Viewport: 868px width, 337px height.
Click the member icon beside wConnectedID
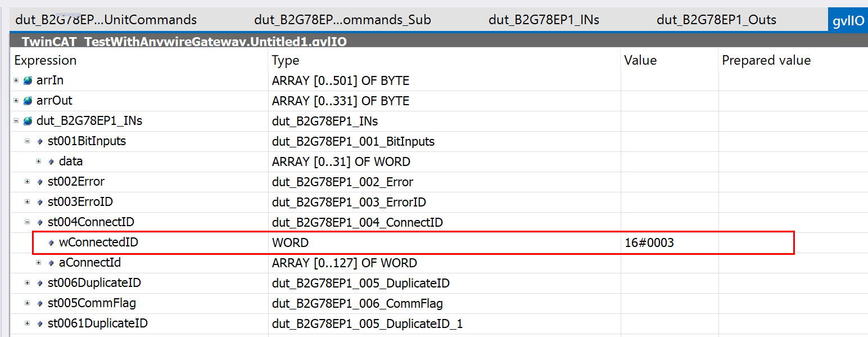(51, 242)
